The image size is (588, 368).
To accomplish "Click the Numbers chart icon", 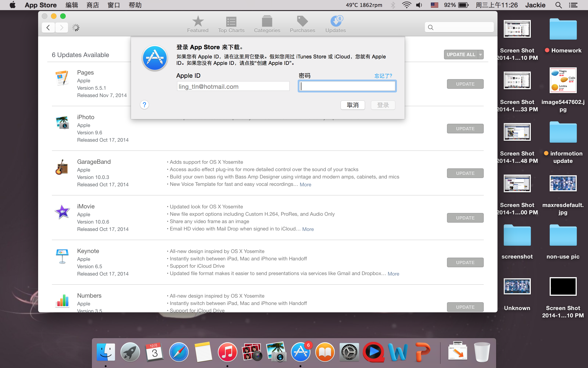I will (62, 301).
